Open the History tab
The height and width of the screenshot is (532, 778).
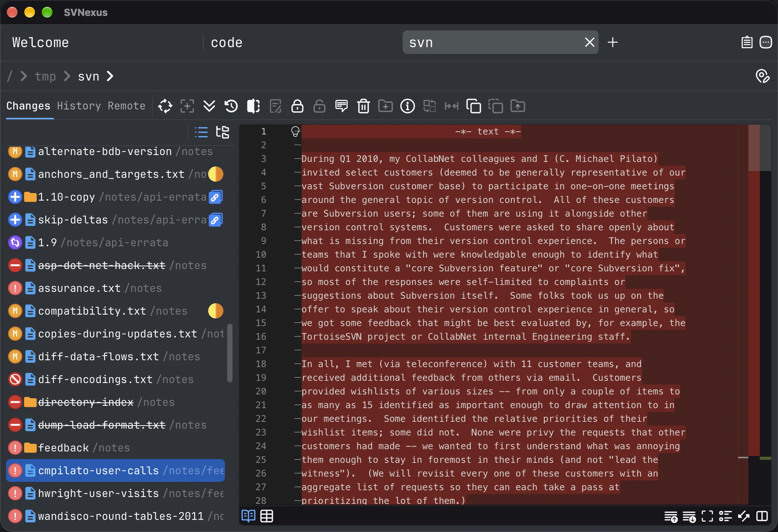tap(79, 106)
